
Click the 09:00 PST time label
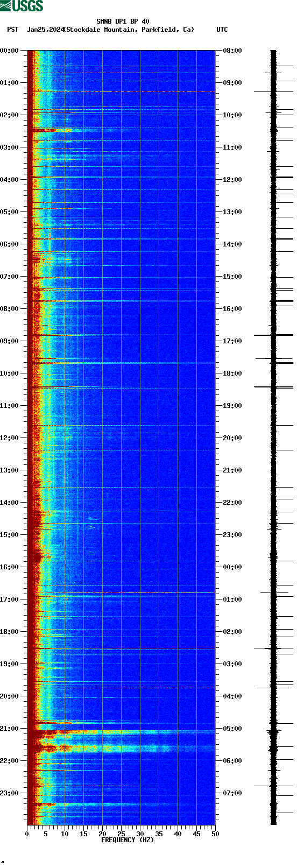point(10,341)
